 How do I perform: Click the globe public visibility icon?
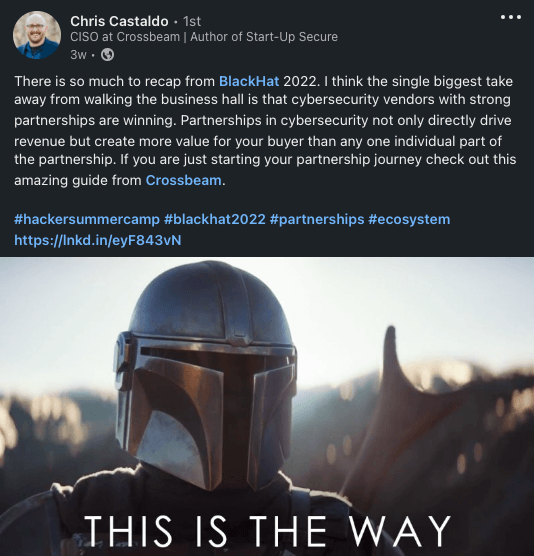(x=107, y=55)
